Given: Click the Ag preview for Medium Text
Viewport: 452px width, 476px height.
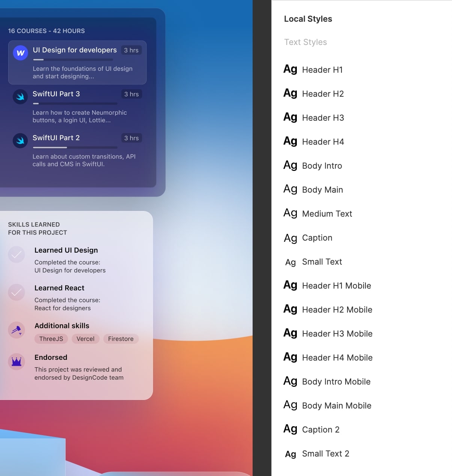Looking at the screenshot, I should 290,214.
